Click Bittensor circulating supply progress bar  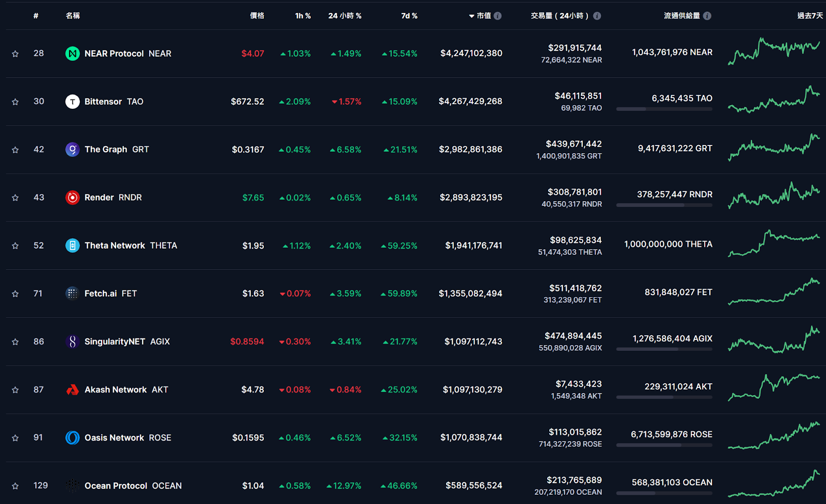pyautogui.click(x=664, y=109)
